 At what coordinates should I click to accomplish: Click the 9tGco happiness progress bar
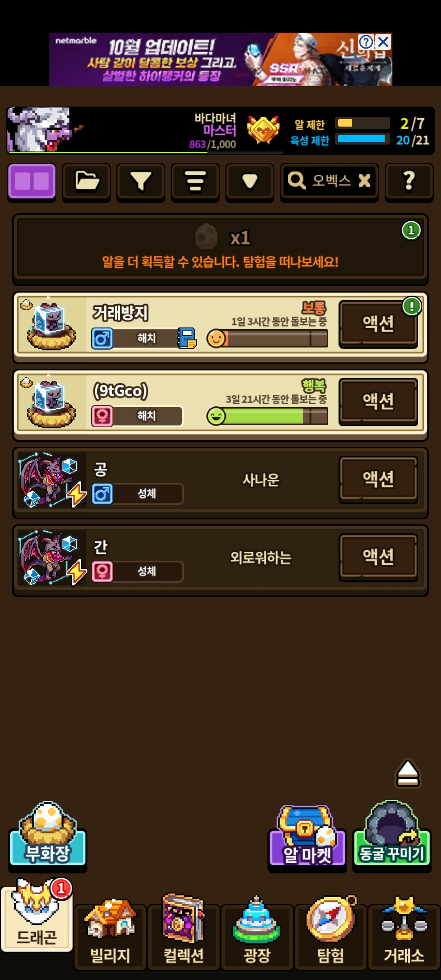click(267, 416)
